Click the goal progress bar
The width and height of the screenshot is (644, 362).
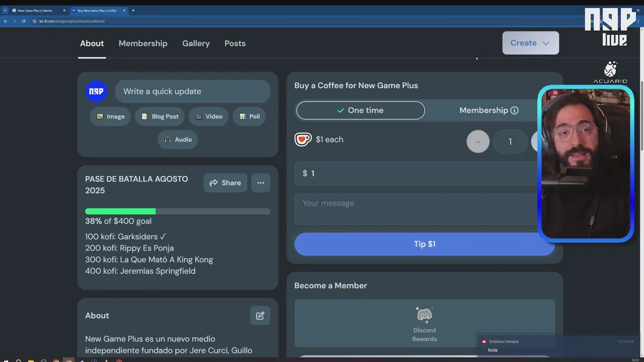178,212
